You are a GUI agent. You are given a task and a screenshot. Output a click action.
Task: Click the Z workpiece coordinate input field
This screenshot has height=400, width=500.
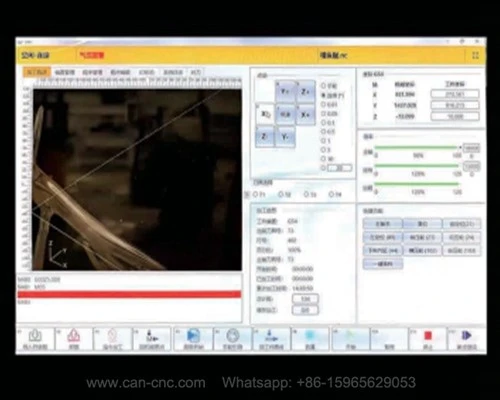click(x=455, y=116)
